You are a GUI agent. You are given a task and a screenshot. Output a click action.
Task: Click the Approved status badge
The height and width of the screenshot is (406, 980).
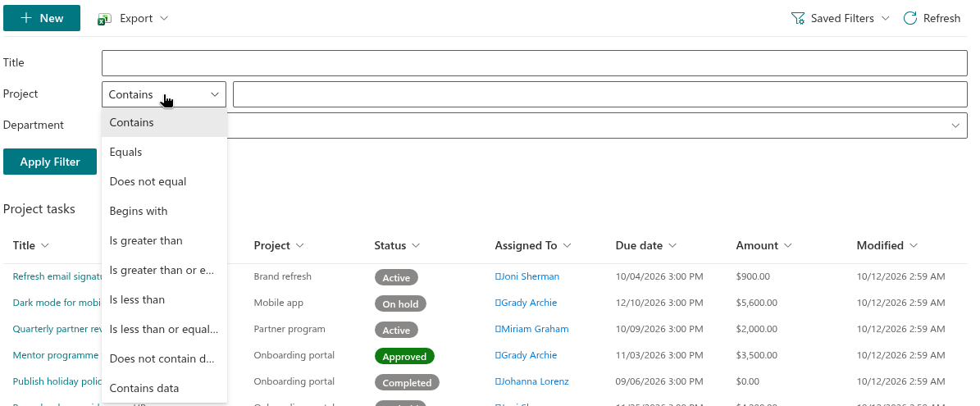coord(404,356)
